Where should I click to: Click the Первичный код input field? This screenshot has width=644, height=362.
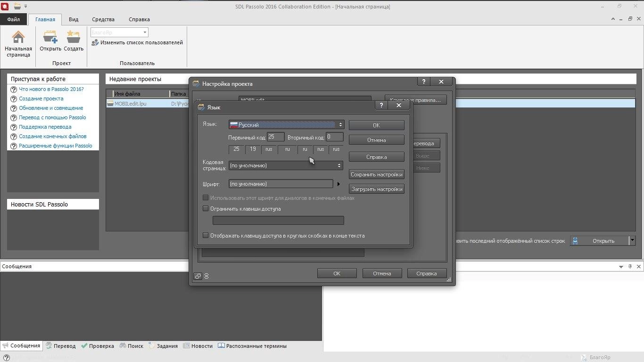point(275,137)
